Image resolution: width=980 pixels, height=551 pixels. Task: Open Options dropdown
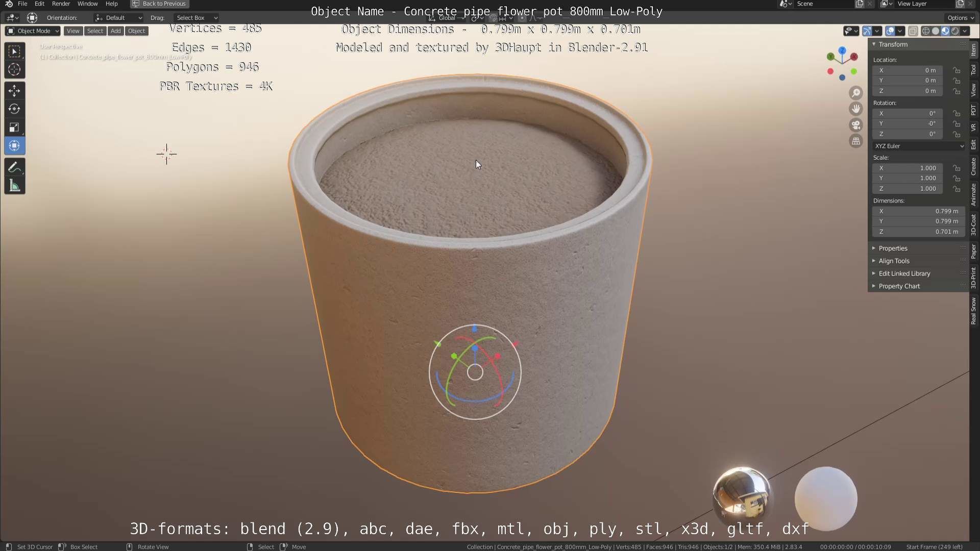pos(961,18)
